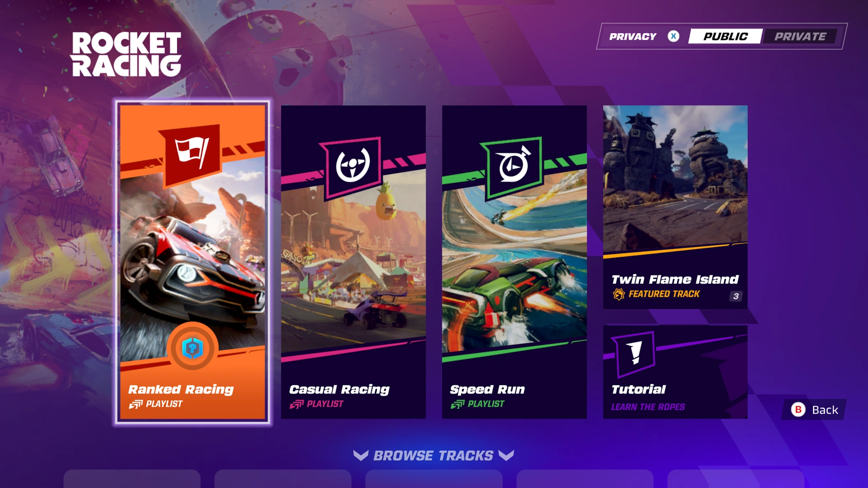Open the Browse Tracks section label
868x488 pixels.
click(433, 455)
